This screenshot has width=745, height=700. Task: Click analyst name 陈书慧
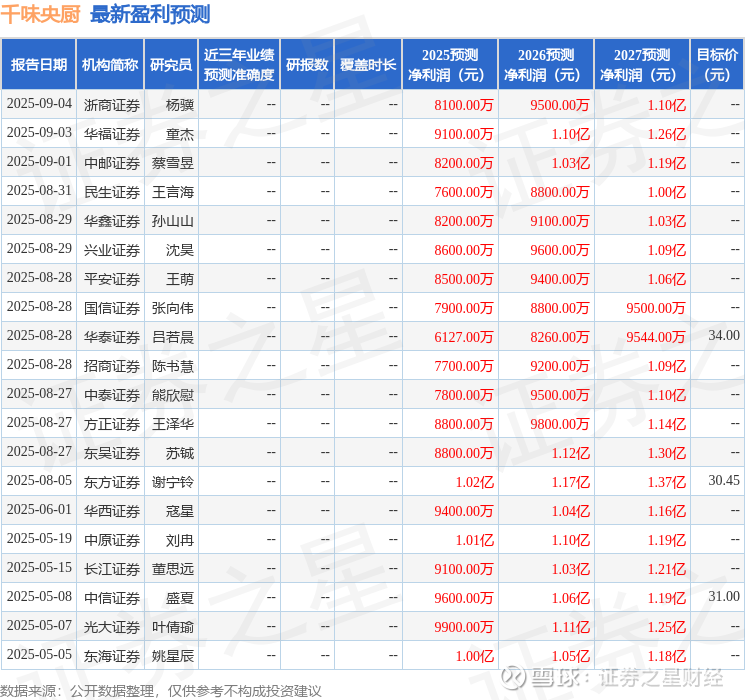coord(172,365)
